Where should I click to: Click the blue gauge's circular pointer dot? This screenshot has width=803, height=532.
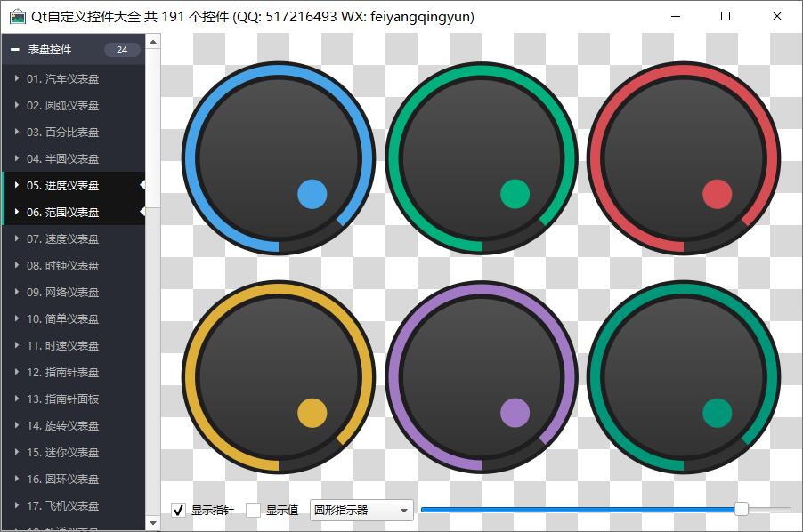point(312,194)
